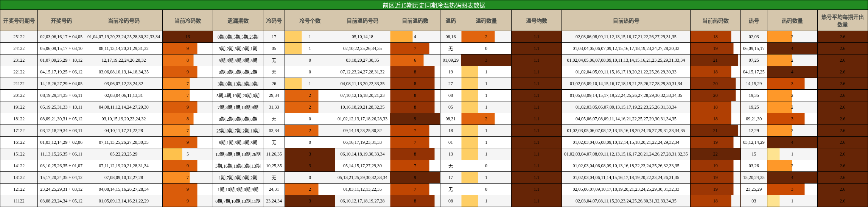This screenshot has height=207, width=868.
Task: Select the 冷号个数 column header
Action: pos(310,21)
